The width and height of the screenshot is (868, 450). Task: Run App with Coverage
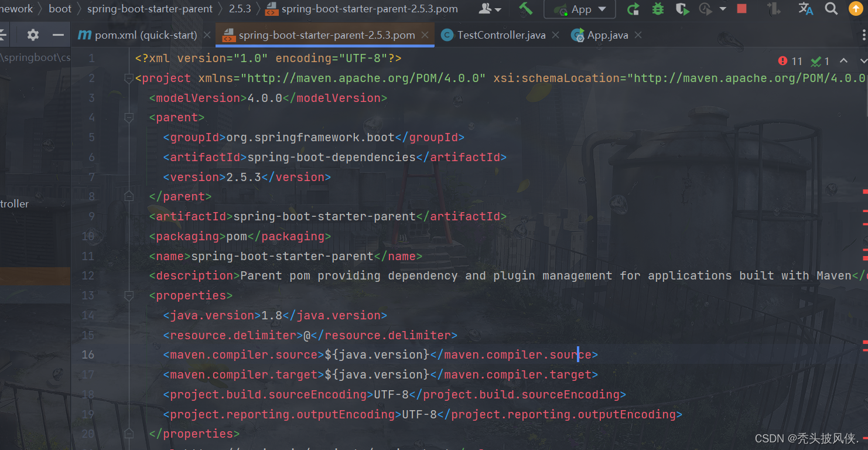(x=682, y=9)
